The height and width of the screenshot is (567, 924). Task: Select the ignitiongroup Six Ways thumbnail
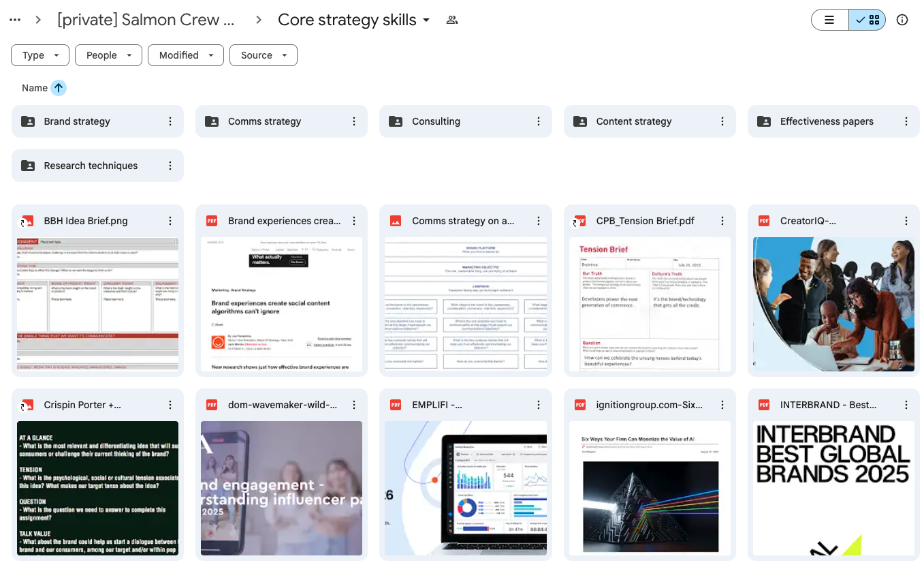tap(650, 488)
